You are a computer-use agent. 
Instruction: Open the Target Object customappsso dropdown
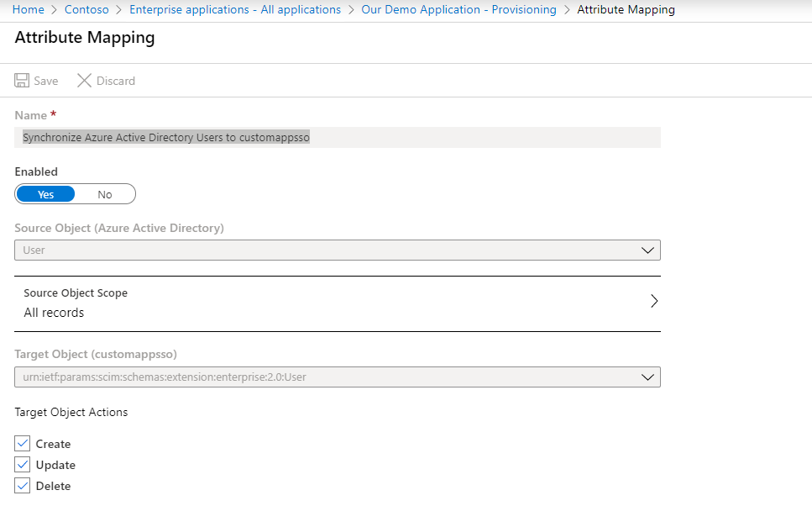pyautogui.click(x=337, y=377)
